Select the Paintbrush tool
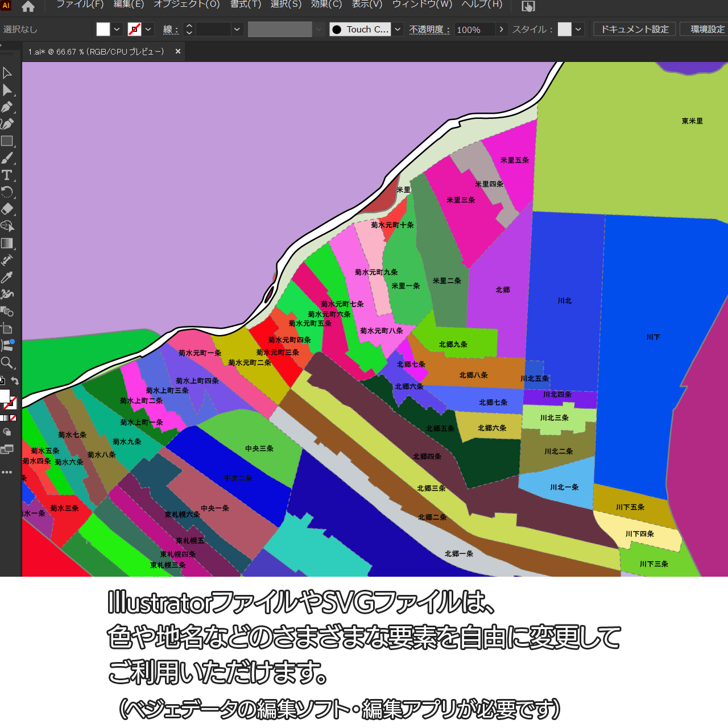The image size is (728, 728). coord(7,158)
